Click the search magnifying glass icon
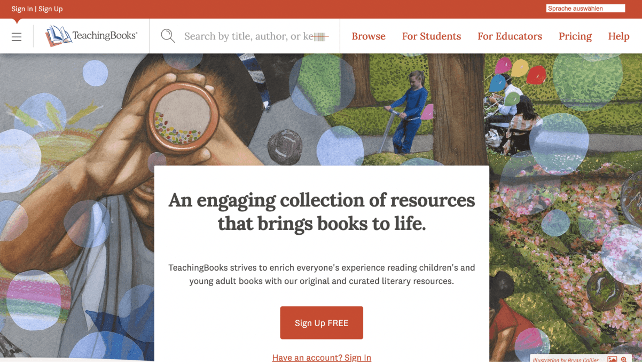Image resolution: width=642 pixels, height=364 pixels. click(168, 35)
